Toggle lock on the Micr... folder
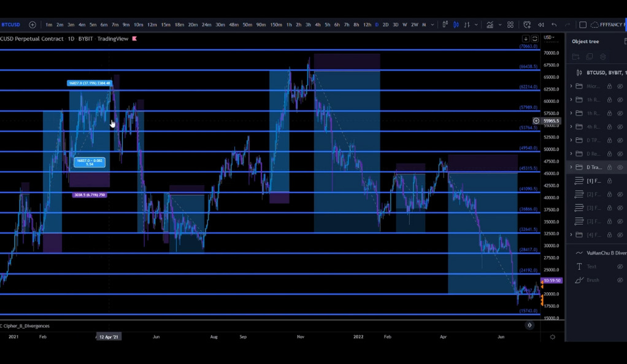The image size is (627, 364). point(609,86)
